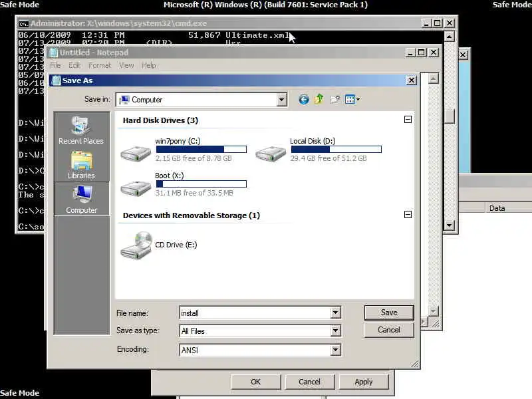Viewport: 532px width, 399px height.
Task: Open Notepad File menu
Action: tap(55, 65)
